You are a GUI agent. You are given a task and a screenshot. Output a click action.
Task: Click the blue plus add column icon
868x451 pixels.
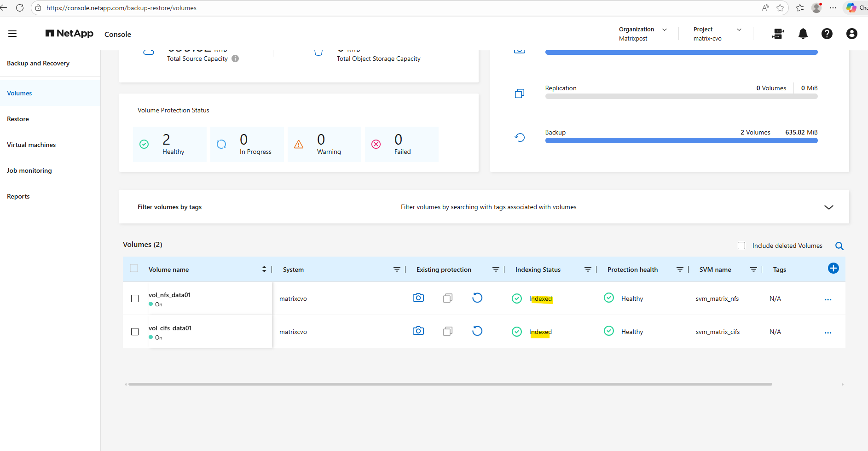coord(833,269)
